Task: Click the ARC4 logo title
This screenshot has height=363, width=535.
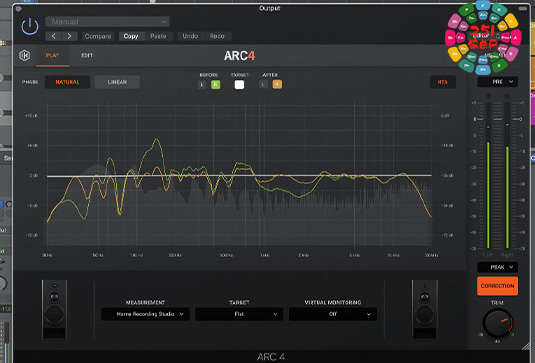Action: point(240,56)
